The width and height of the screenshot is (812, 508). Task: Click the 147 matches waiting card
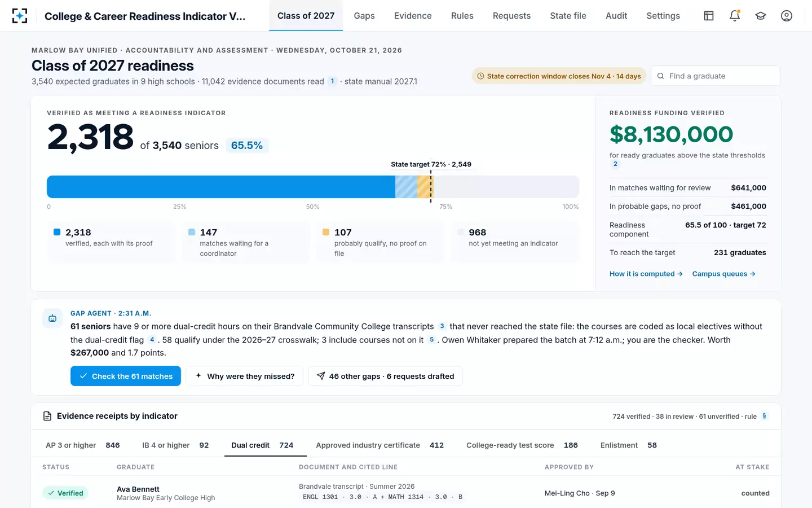[246, 242]
